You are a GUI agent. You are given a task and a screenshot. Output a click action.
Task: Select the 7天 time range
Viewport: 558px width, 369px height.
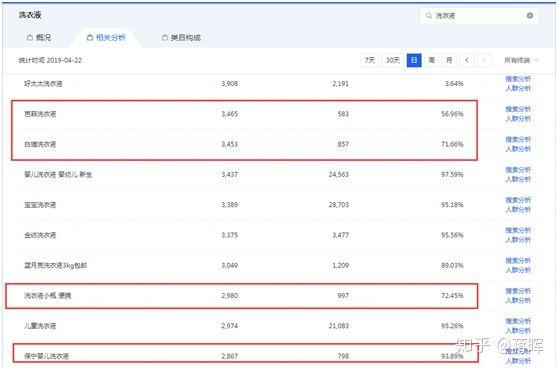[369, 60]
